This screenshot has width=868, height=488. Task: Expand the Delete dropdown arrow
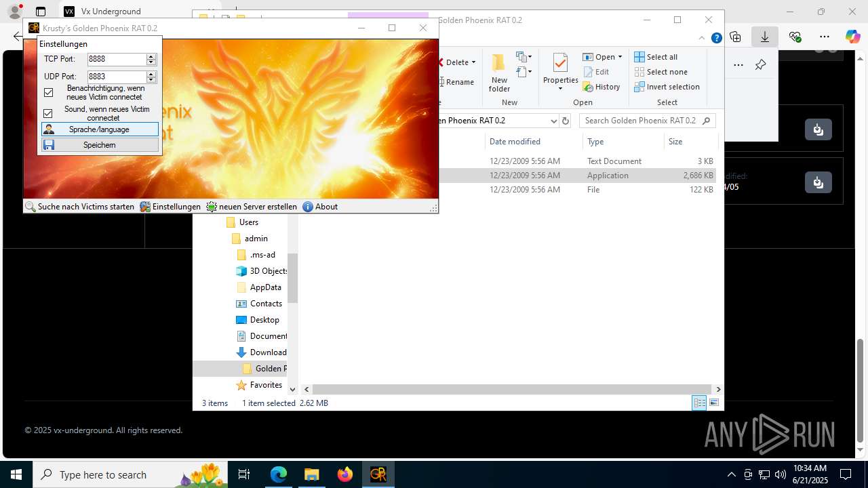(473, 62)
